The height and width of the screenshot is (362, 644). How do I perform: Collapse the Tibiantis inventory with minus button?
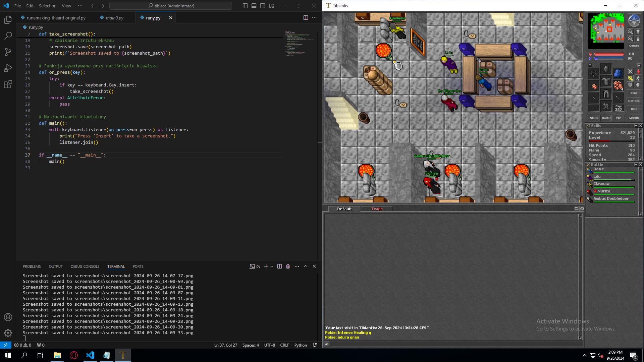(590, 65)
